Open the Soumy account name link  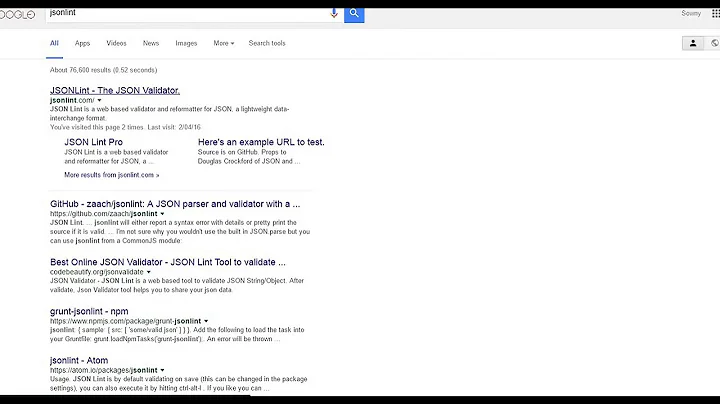coord(691,13)
